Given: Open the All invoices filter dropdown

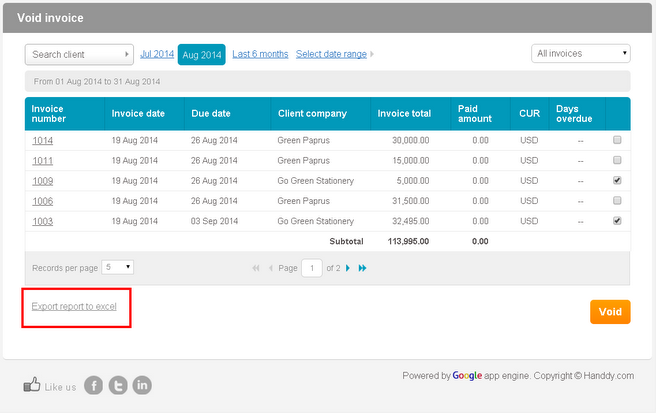Looking at the screenshot, I should [x=581, y=54].
